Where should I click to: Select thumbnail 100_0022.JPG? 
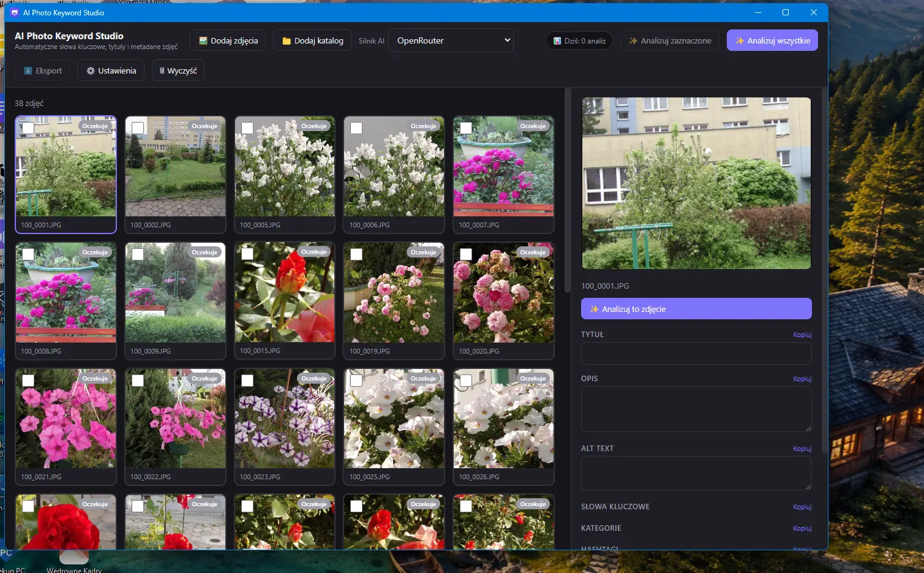click(175, 427)
